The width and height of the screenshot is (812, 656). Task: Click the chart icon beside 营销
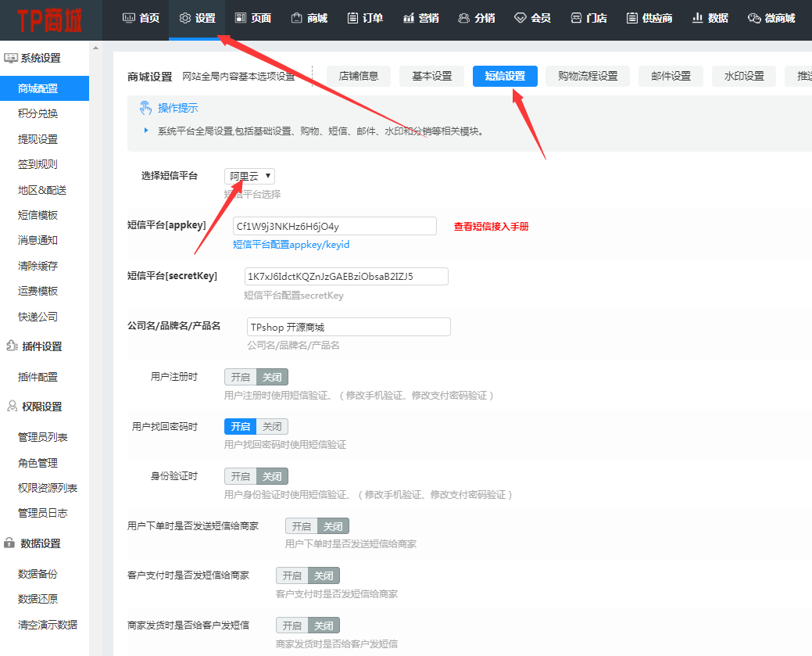[408, 18]
